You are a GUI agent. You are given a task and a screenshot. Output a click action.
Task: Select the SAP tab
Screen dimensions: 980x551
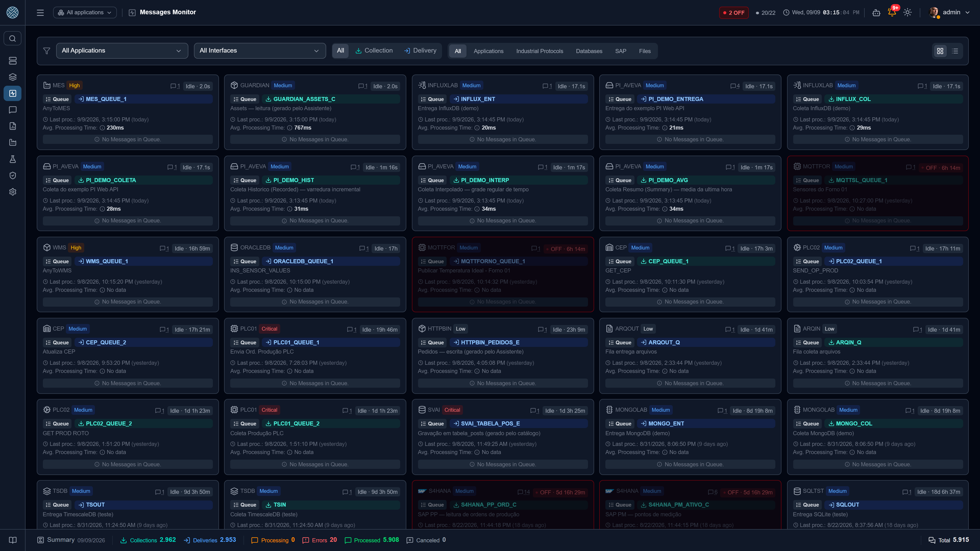(x=620, y=51)
